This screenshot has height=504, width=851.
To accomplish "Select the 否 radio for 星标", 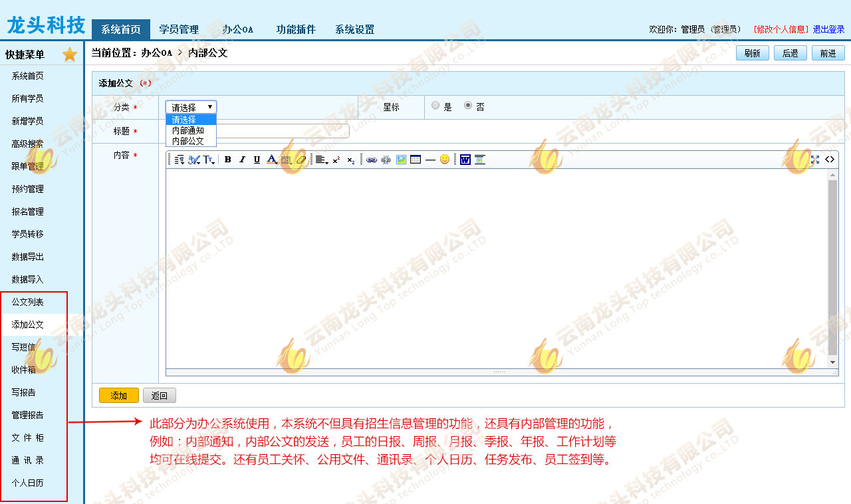I will coord(468,105).
